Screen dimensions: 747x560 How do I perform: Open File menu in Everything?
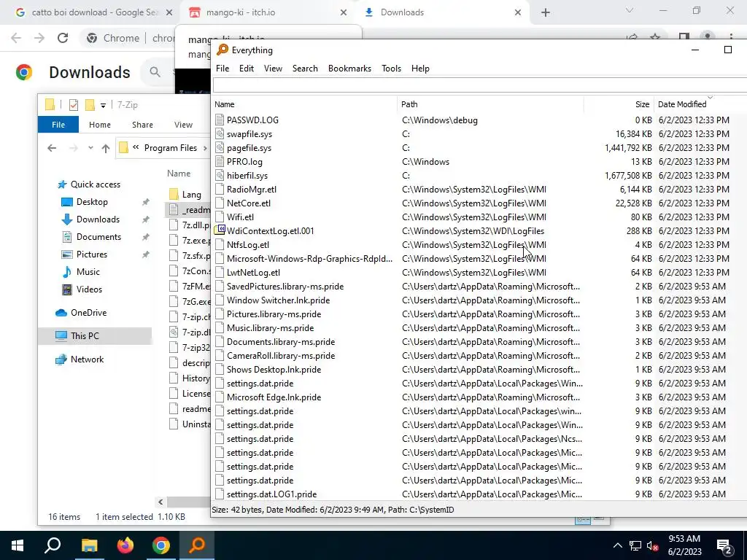(222, 69)
